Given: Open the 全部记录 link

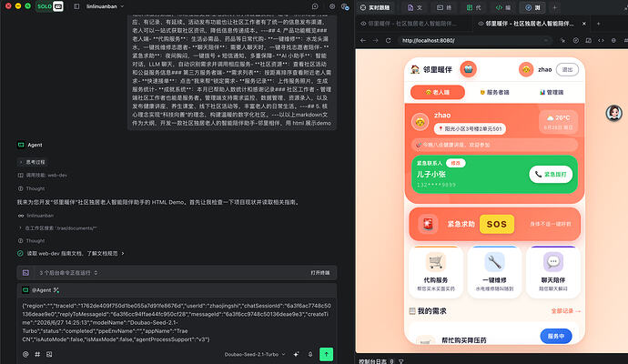Looking at the screenshot, I should (565, 310).
